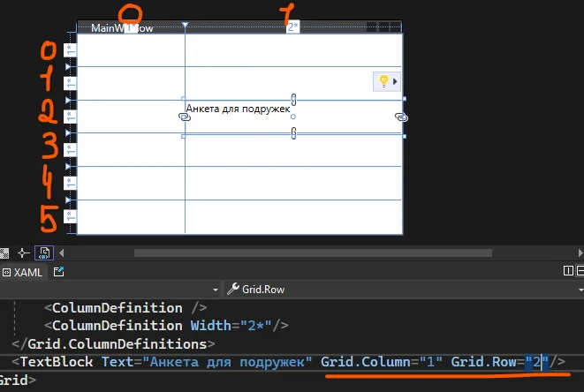Screen dimensions: 584x392
Task: Click the column divider triangle on top ruler
Action: coord(186,25)
